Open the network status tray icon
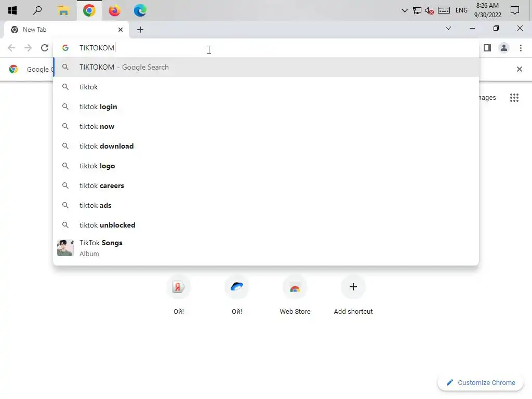Viewport: 532px width, 399px height. pos(417,10)
